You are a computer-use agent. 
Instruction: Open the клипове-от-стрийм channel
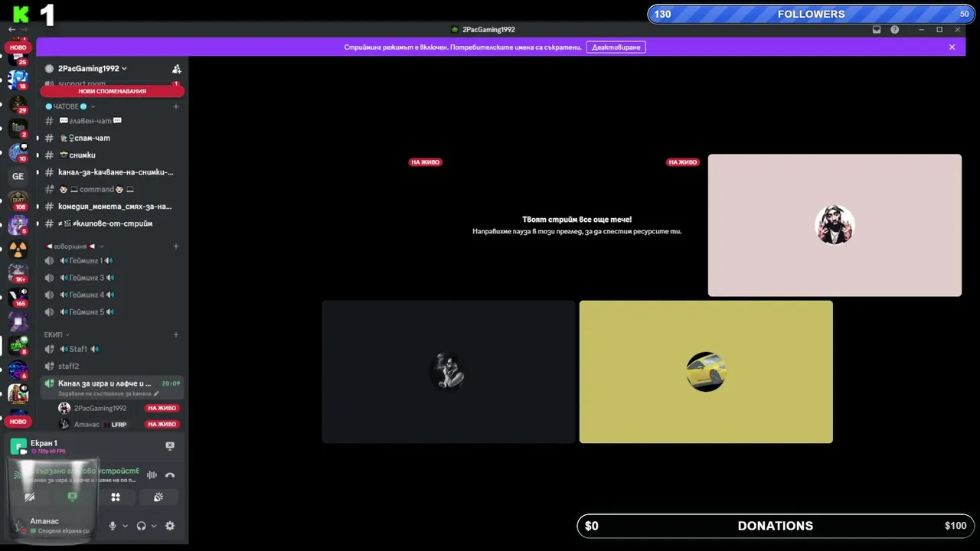[x=112, y=223]
